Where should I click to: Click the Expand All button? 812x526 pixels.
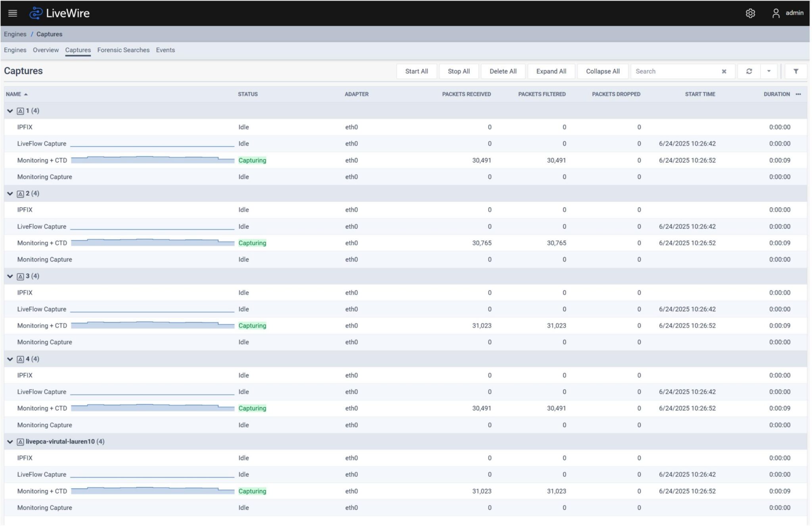551,71
